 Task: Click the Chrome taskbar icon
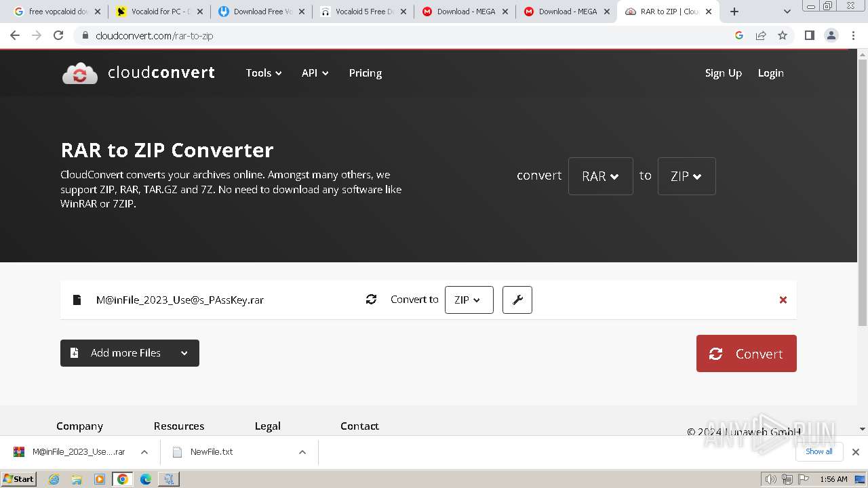coord(122,479)
